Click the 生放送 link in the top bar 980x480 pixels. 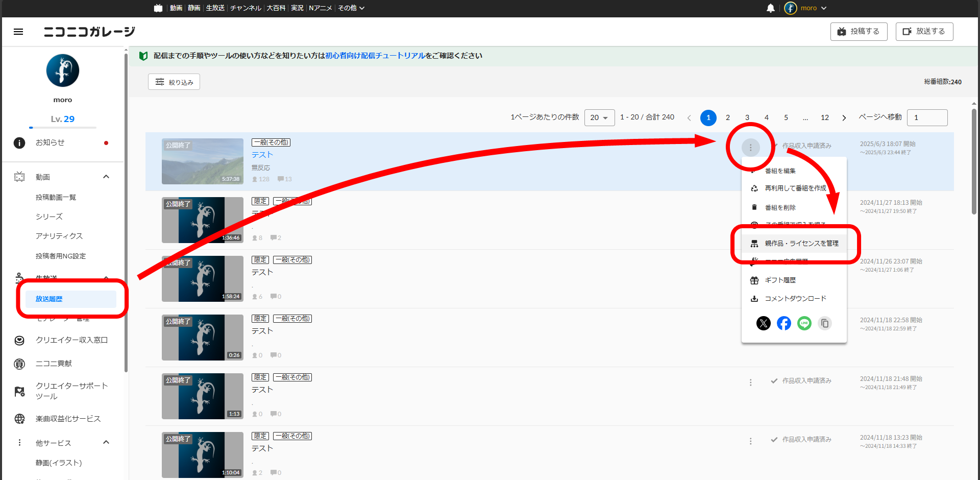215,8
